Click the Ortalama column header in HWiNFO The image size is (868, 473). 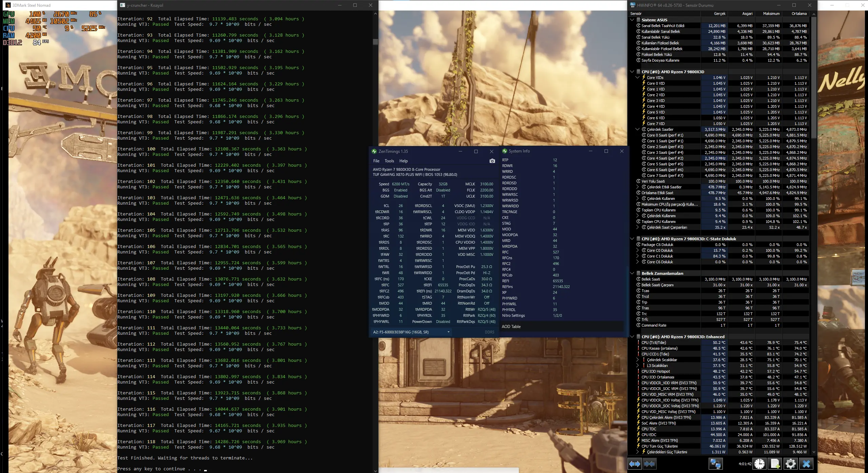[796, 14]
